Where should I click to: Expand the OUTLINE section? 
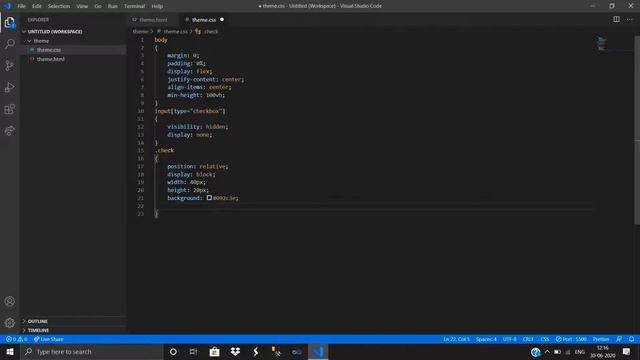(x=37, y=321)
